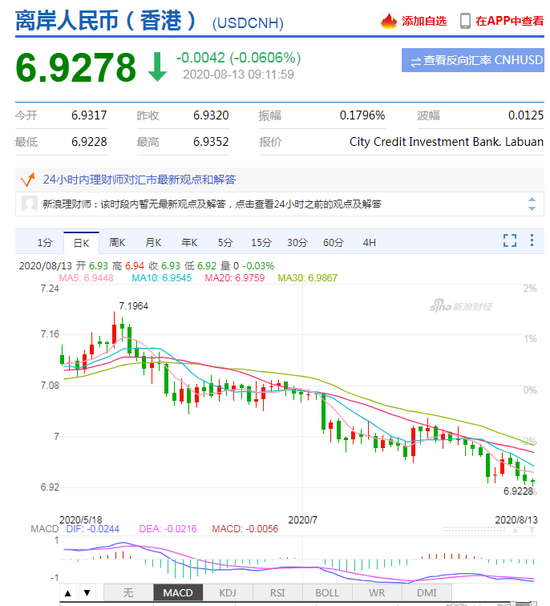Switch to the 5分 chart tab
This screenshot has height=606, width=550.
[225, 243]
